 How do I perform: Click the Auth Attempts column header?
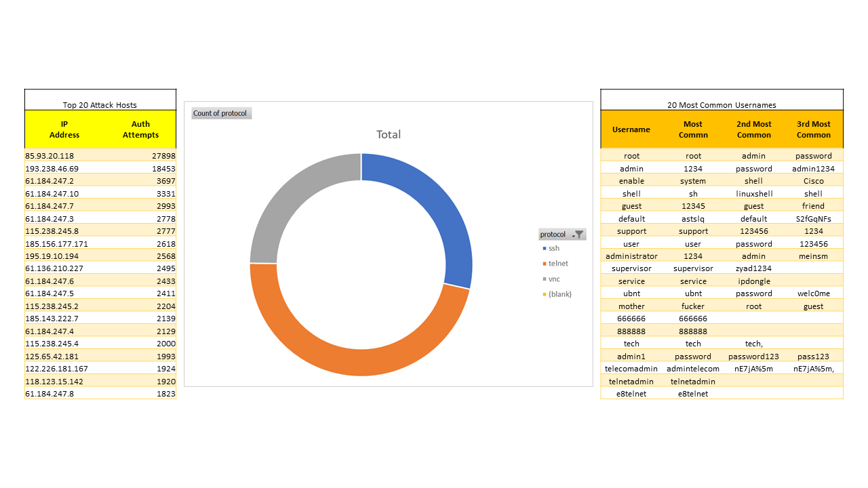click(x=140, y=129)
